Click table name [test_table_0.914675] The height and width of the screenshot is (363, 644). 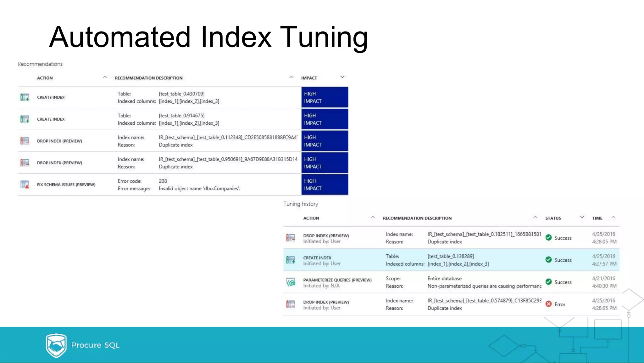tap(182, 116)
